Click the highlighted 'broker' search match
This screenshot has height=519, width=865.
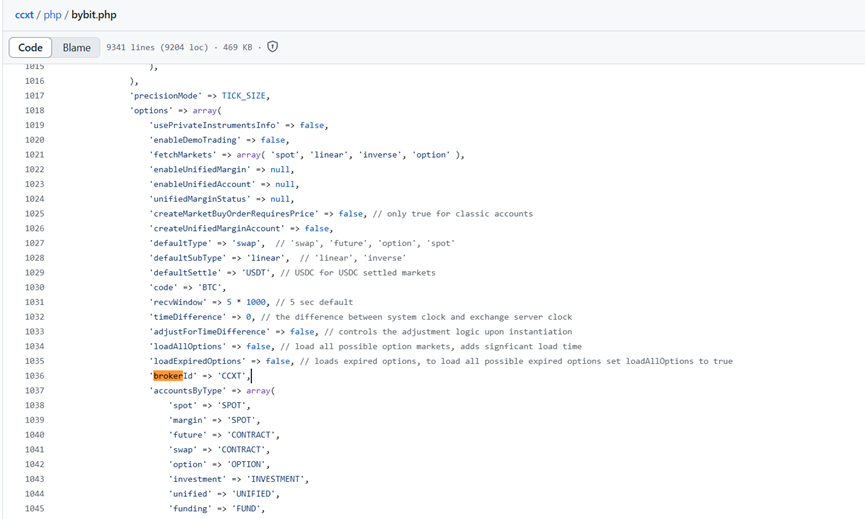(x=167, y=376)
